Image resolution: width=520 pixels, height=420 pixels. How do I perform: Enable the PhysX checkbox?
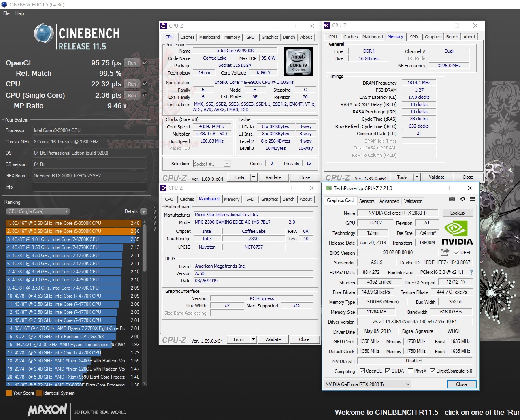point(410,371)
